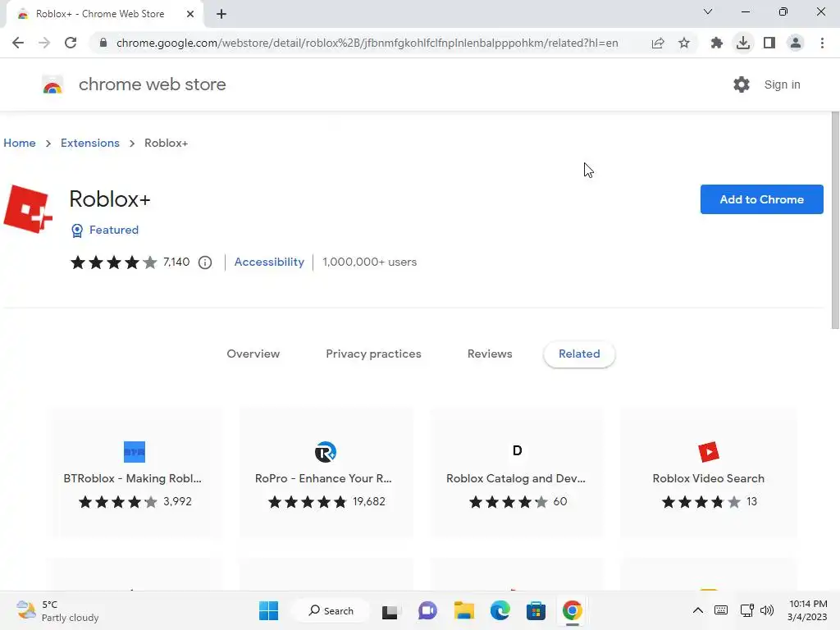Open Windows Start menu

click(268, 610)
